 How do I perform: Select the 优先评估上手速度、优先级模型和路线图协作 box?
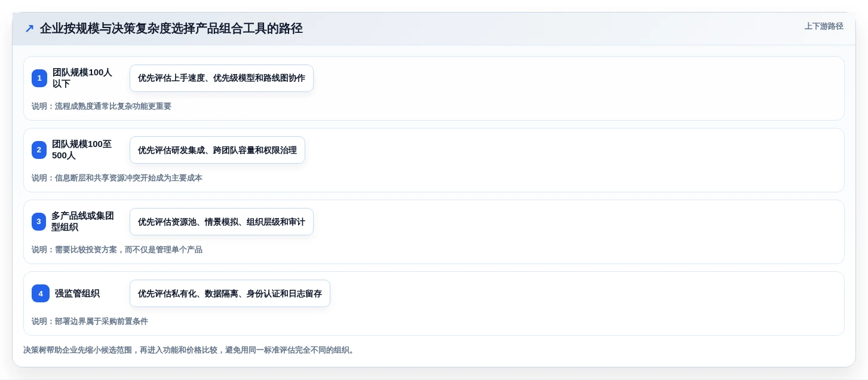222,78
